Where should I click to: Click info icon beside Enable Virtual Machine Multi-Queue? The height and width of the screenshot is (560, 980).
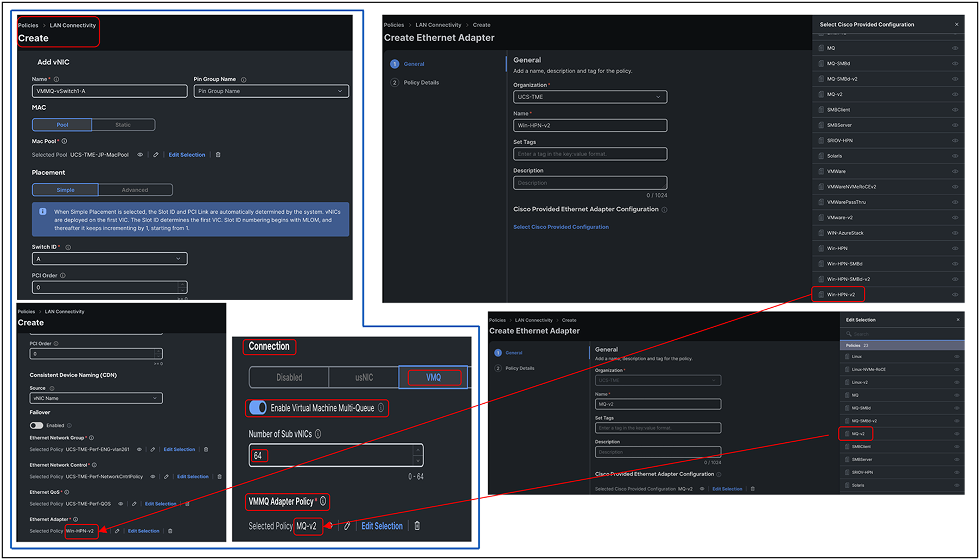tap(381, 408)
